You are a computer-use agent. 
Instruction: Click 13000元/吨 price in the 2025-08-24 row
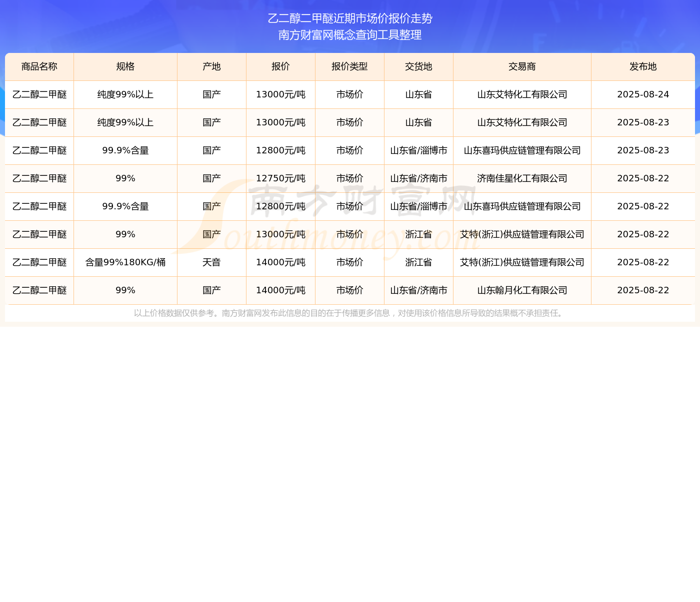coord(280,94)
